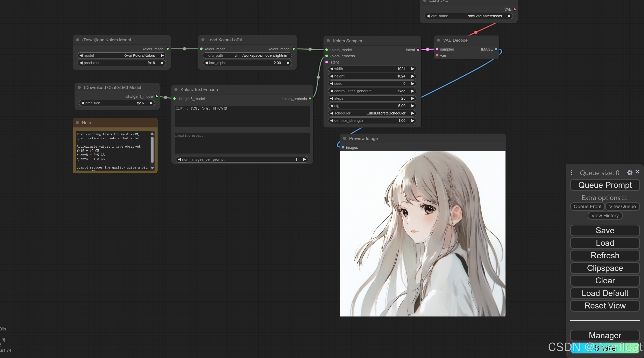Collapse the Kolors Text Encode node dot
The image size is (644, 358).
point(176,89)
